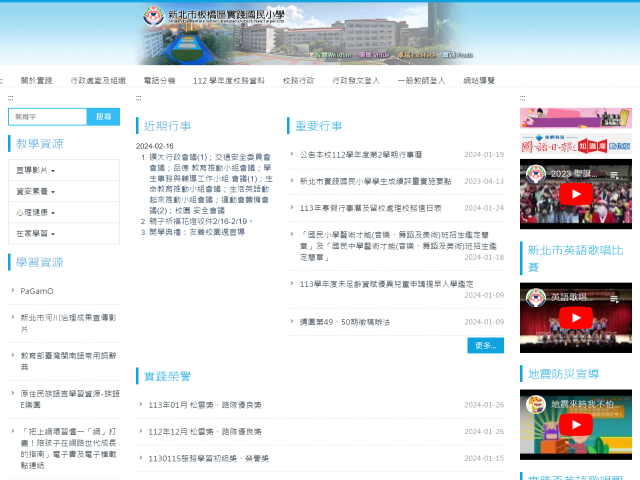Play the 英語歌唱 YouTube video
Image resolution: width=640 pixels, height=480 pixels.
[576, 318]
